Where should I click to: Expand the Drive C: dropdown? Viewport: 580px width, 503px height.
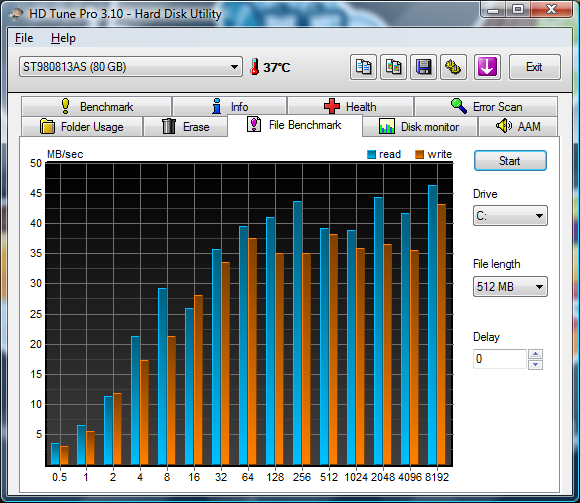(510, 216)
